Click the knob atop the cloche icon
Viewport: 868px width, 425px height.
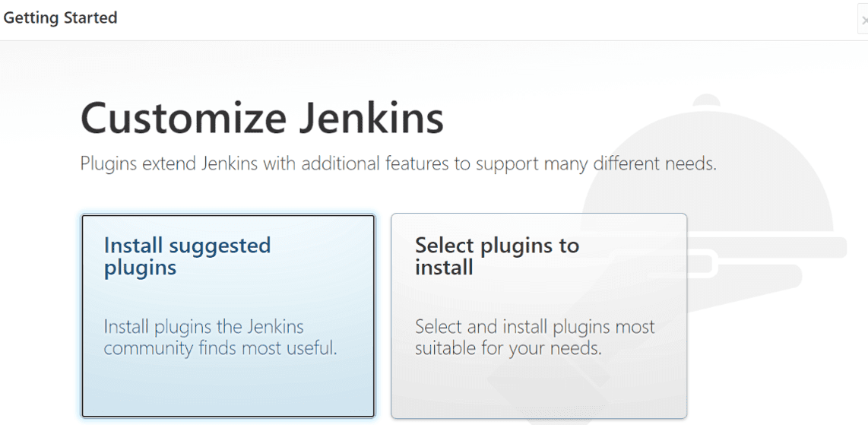click(x=706, y=100)
